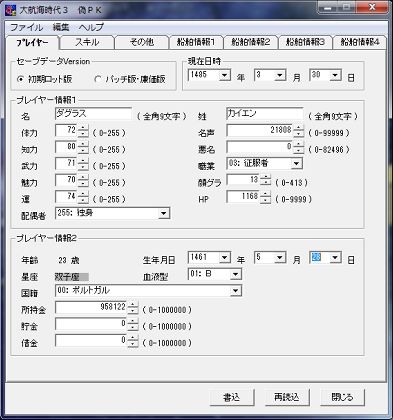
Task: Increase 知力 value with spinner
Action: [83, 144]
